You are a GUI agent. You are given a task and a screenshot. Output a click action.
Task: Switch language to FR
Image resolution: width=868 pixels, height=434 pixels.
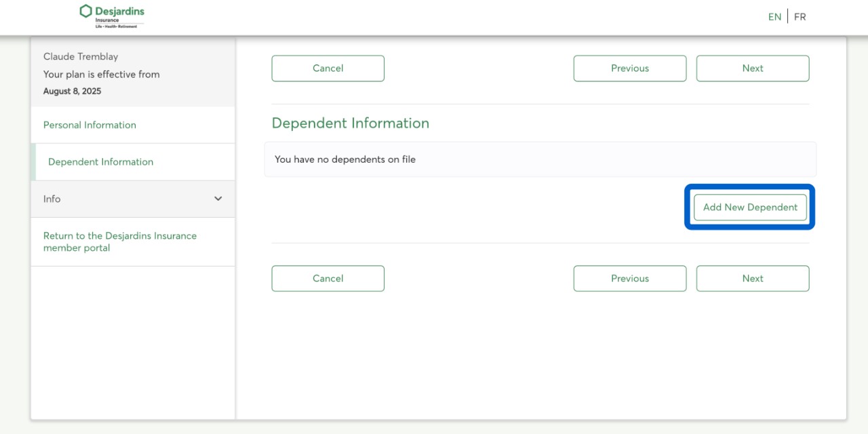click(x=800, y=17)
